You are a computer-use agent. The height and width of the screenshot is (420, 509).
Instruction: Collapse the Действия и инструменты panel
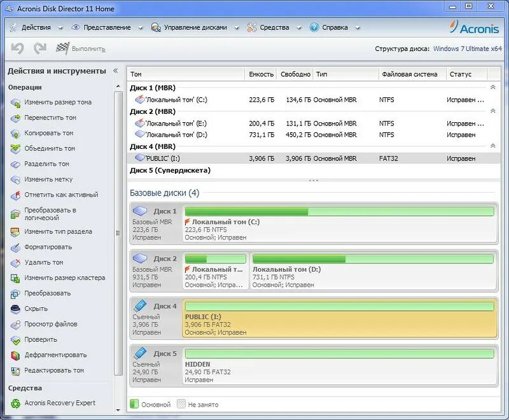pos(115,71)
